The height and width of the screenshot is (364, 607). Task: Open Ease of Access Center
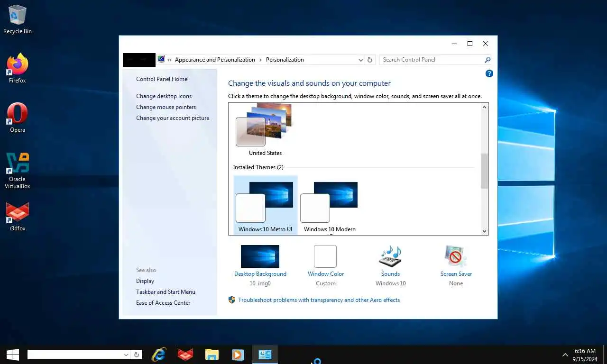click(x=163, y=303)
